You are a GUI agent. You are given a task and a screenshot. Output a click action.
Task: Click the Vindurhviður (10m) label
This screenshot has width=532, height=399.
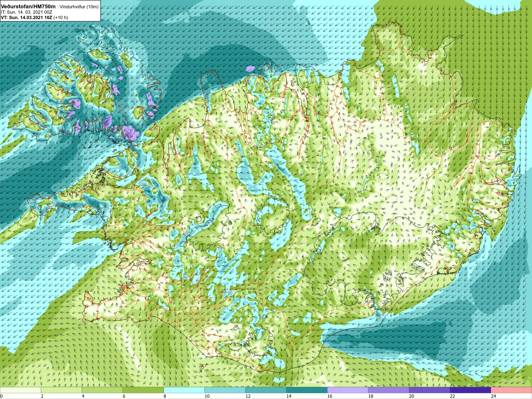coord(79,7)
